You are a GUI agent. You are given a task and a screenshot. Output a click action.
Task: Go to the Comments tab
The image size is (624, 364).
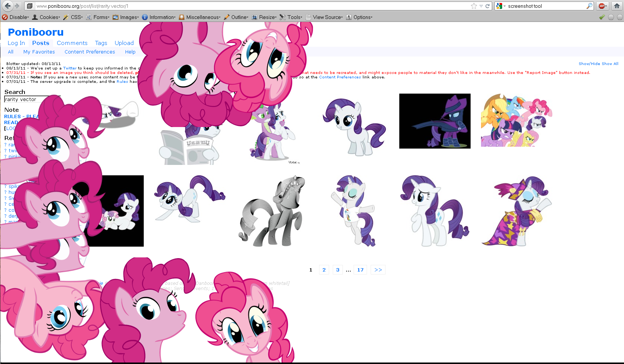point(72,43)
